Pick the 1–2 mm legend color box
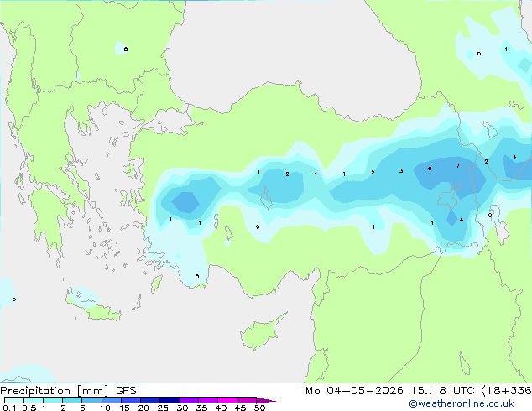The image size is (532, 411). click(x=53, y=400)
